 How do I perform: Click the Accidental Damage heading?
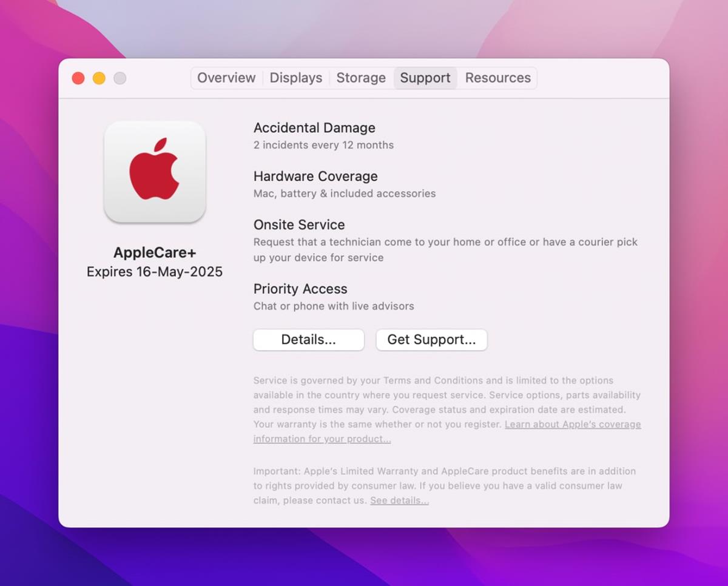(314, 127)
